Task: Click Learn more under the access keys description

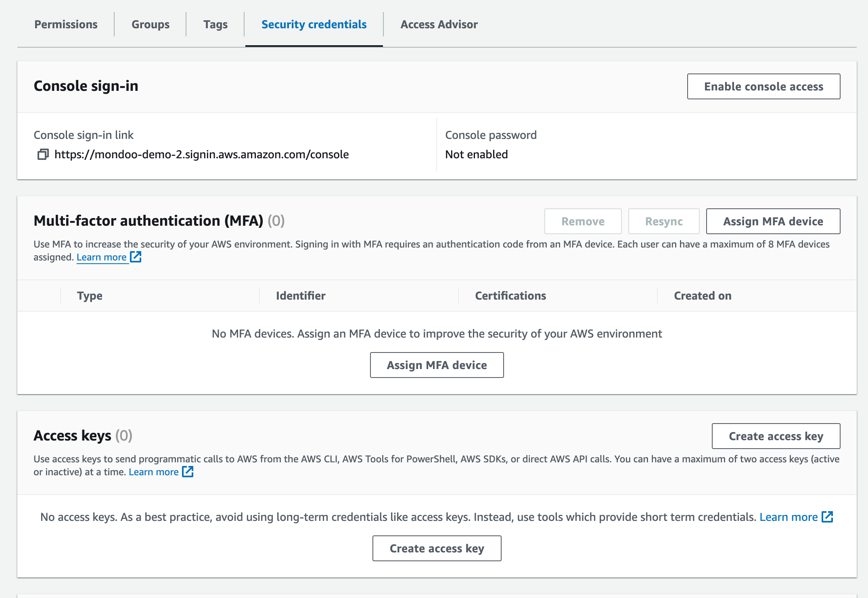Action: pyautogui.click(x=154, y=472)
